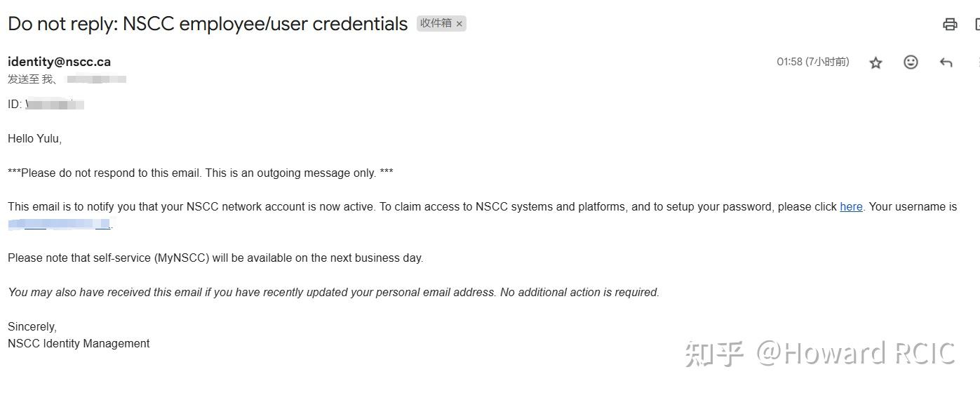Screen dimensions: 980x393
Task: Click the reply arrow icon
Action: tap(946, 63)
